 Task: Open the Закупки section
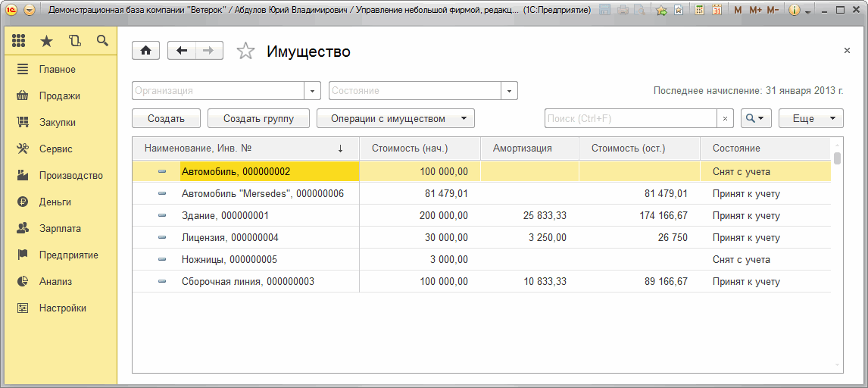[61, 122]
